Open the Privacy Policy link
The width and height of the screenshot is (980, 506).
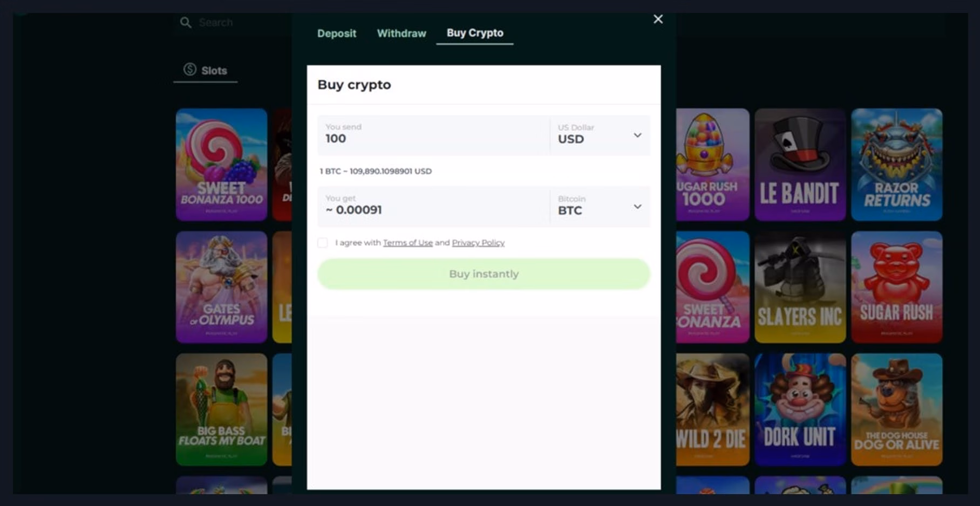coord(478,243)
